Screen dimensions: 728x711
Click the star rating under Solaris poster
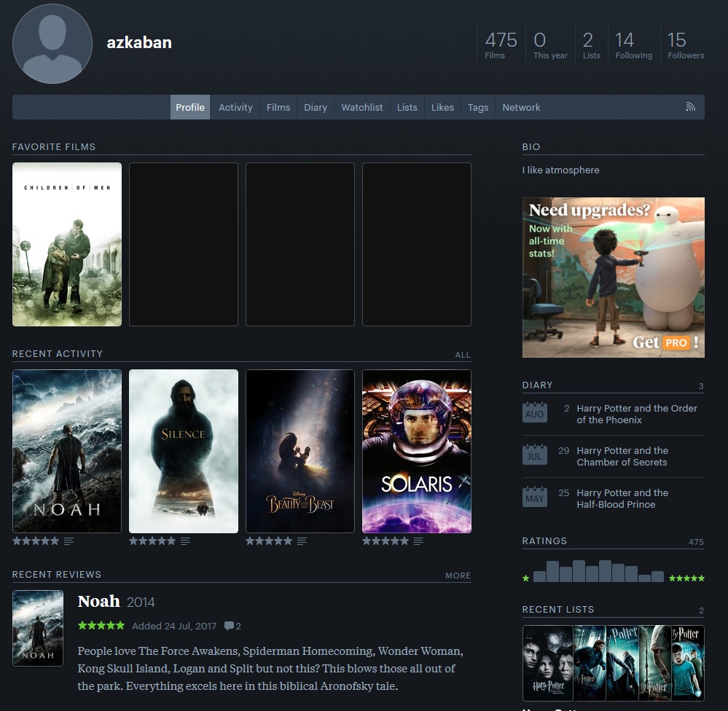pyautogui.click(x=385, y=541)
